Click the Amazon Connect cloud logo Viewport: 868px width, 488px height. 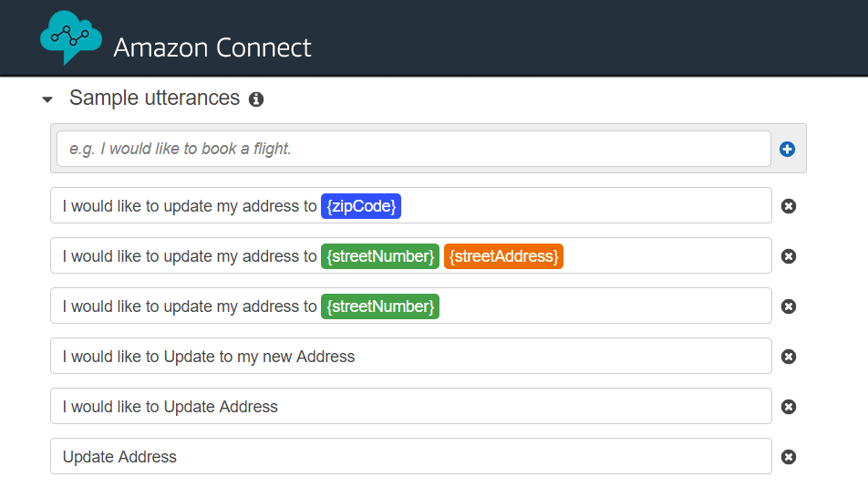coord(69,37)
